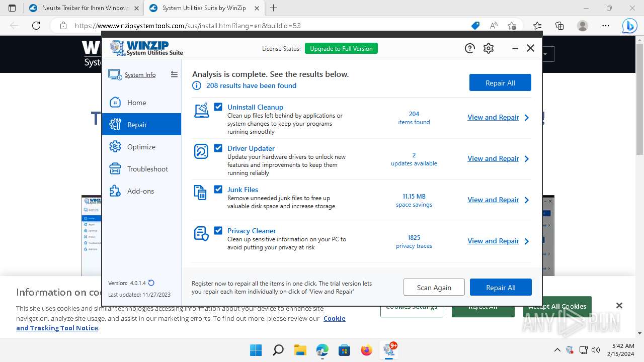Click the Troubleshoot toolbox icon
This screenshot has width=644, height=362.
[115, 169]
